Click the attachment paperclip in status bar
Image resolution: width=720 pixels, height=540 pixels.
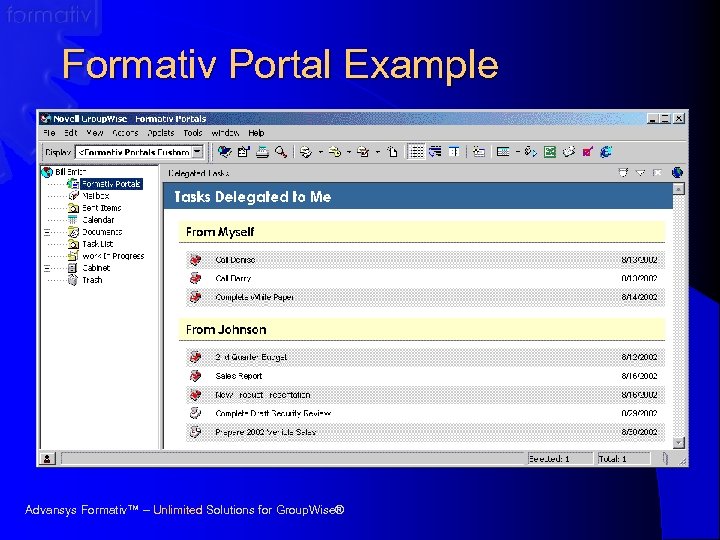click(x=665, y=459)
